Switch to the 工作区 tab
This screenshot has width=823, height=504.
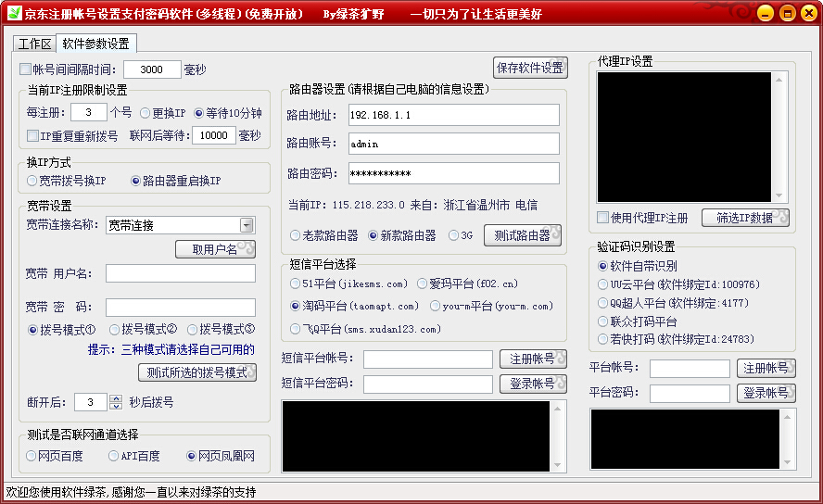(34, 44)
